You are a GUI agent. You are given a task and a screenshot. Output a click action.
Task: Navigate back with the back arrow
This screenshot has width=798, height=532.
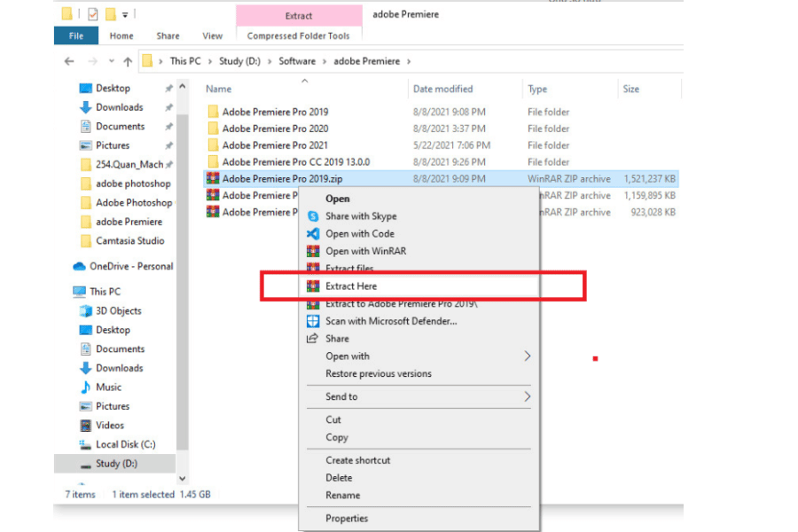70,61
